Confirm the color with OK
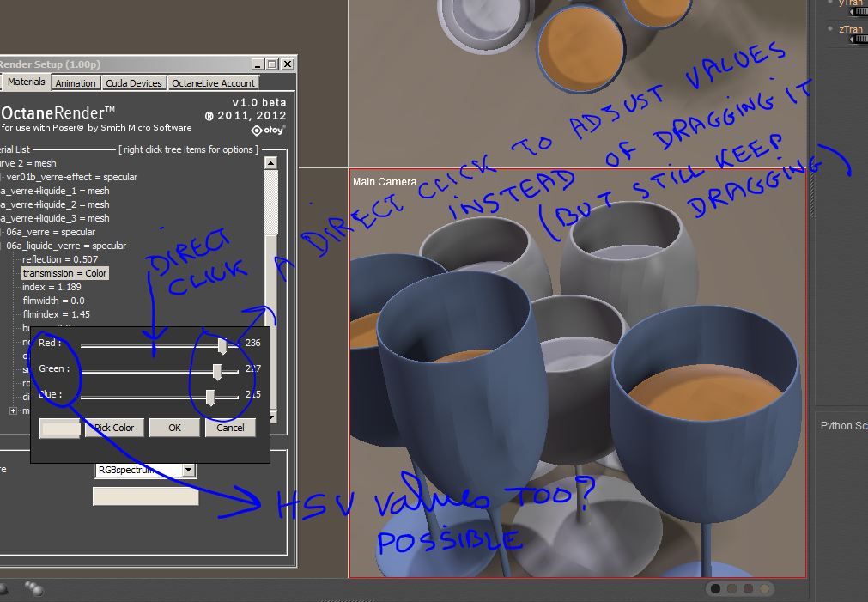 [174, 428]
